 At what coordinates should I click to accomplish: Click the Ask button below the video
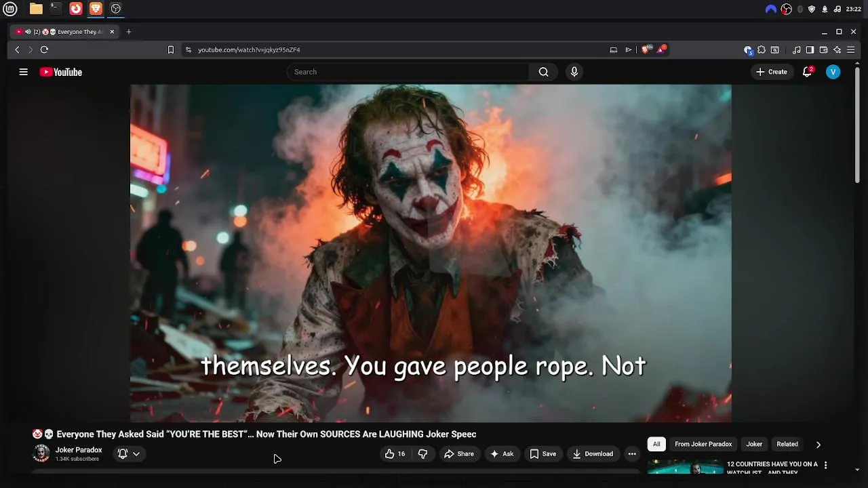[502, 454]
